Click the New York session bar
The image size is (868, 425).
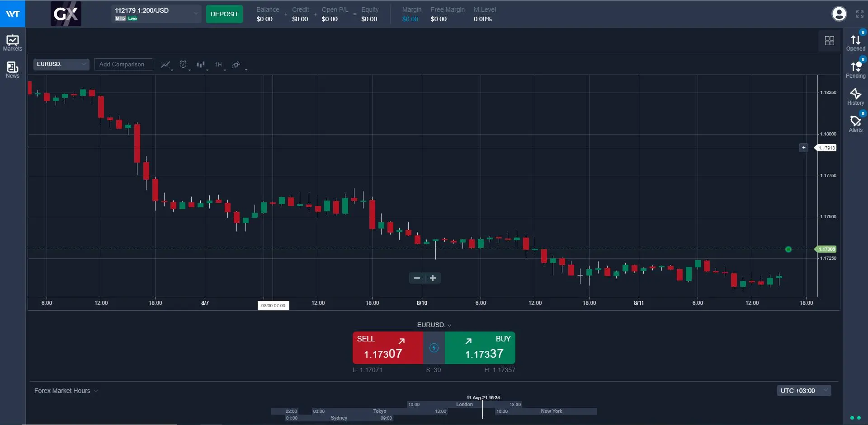pyautogui.click(x=546, y=411)
